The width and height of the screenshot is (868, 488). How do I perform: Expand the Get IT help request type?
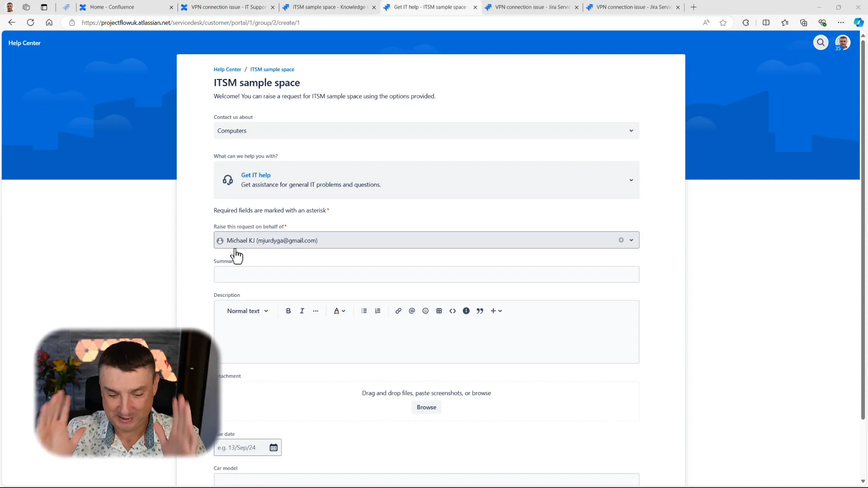click(x=426, y=180)
